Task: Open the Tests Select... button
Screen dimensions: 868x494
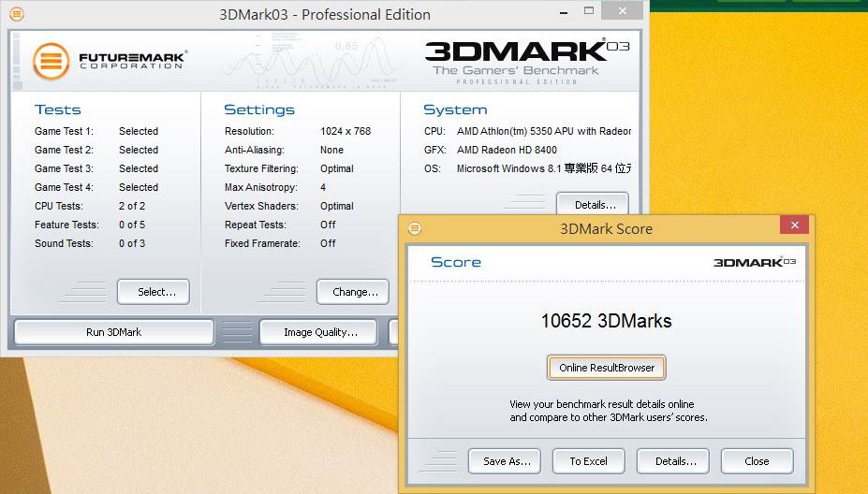Action: (154, 292)
